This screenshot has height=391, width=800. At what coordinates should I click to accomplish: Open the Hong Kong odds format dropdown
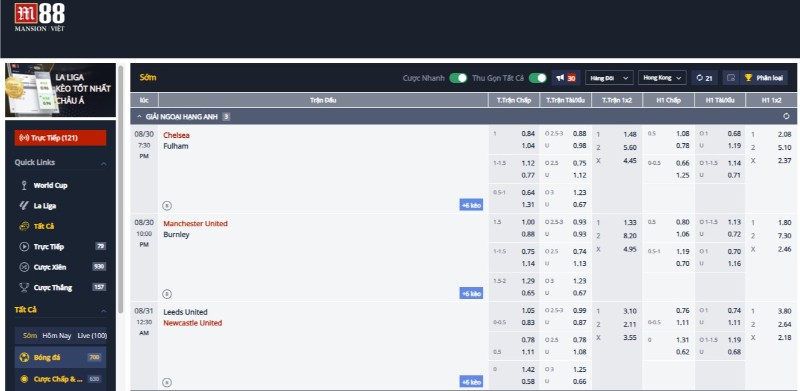(662, 78)
